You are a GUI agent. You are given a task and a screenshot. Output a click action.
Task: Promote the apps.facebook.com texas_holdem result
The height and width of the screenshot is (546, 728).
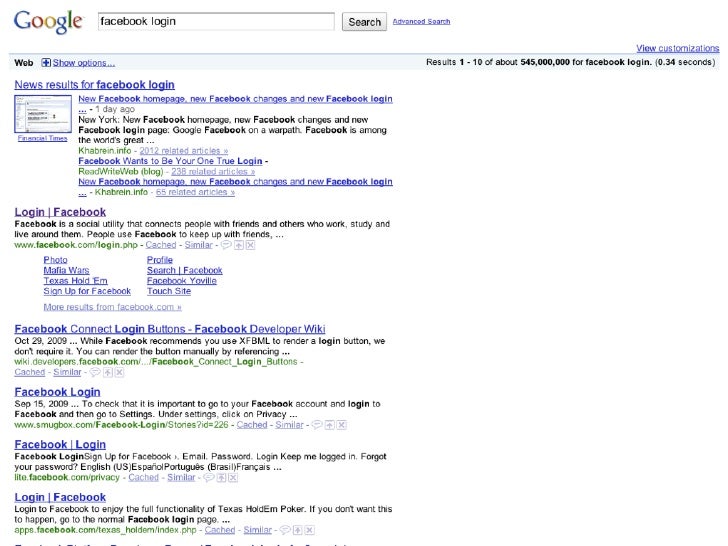298,530
